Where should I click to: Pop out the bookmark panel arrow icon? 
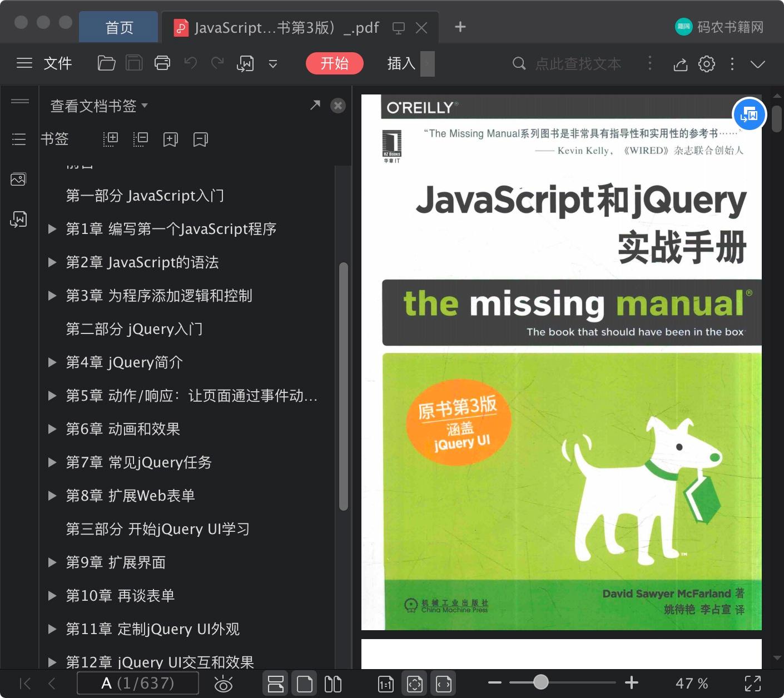tap(315, 105)
